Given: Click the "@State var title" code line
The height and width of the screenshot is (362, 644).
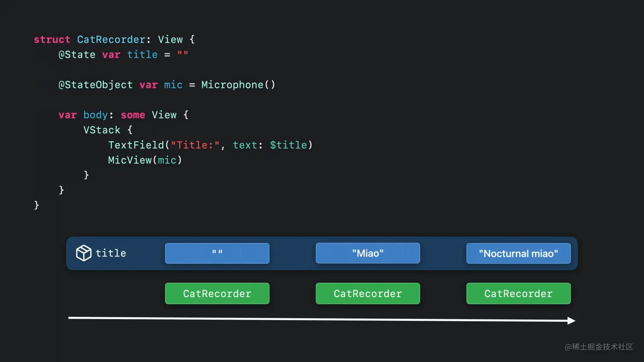Looking at the screenshot, I should pyautogui.click(x=123, y=54).
